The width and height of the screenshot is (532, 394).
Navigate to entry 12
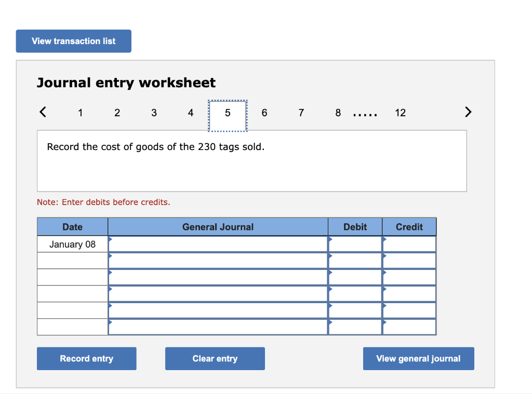[x=400, y=113]
